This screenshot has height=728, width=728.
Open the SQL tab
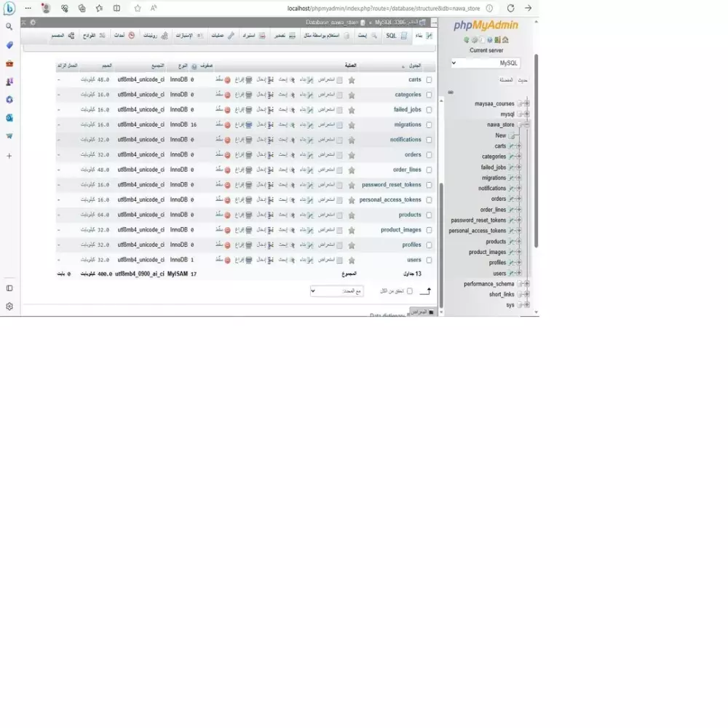pyautogui.click(x=397, y=36)
